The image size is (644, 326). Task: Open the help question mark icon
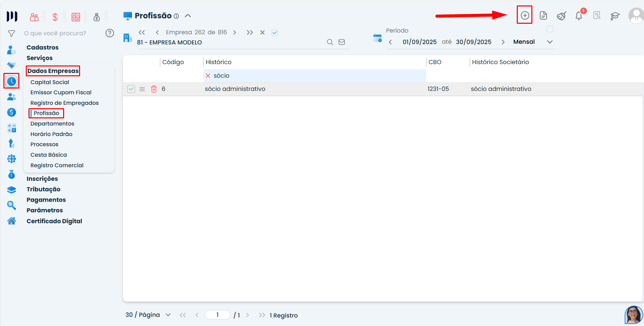[110, 33]
